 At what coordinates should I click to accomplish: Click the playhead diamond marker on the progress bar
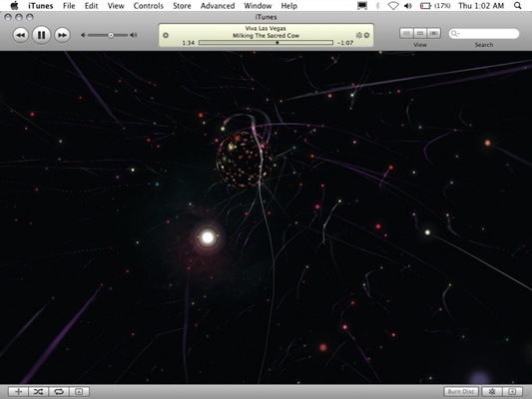pos(277,43)
